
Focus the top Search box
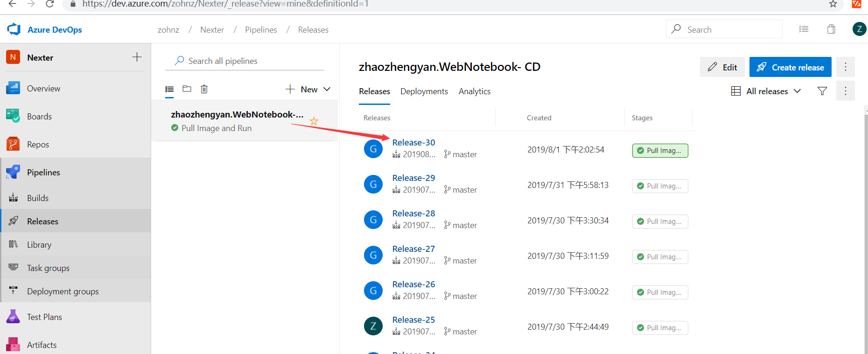724,29
